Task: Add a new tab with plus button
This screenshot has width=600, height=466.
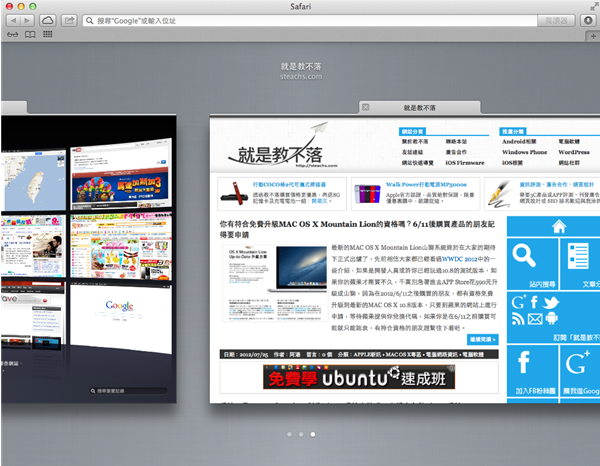Action: coord(593,36)
